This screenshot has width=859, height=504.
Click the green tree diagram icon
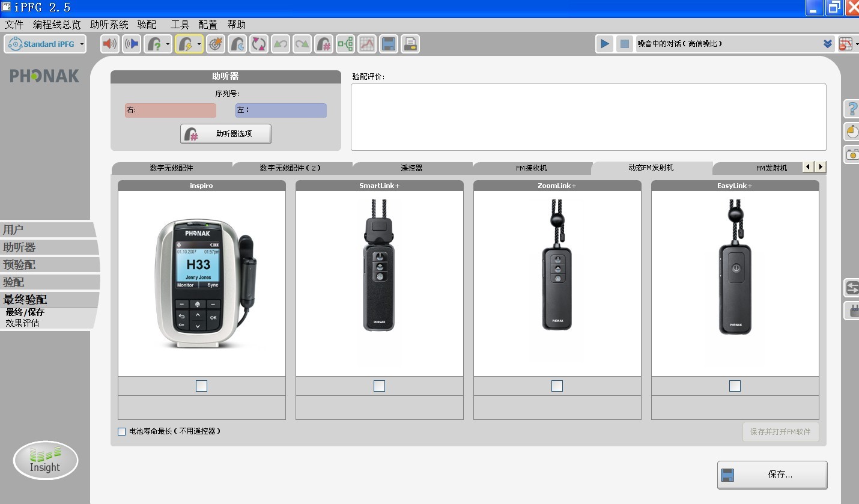(345, 44)
